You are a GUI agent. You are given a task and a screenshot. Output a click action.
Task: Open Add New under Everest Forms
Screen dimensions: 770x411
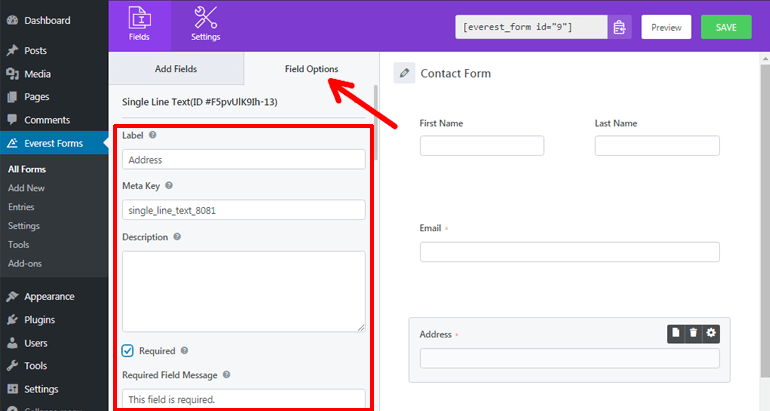tap(26, 188)
